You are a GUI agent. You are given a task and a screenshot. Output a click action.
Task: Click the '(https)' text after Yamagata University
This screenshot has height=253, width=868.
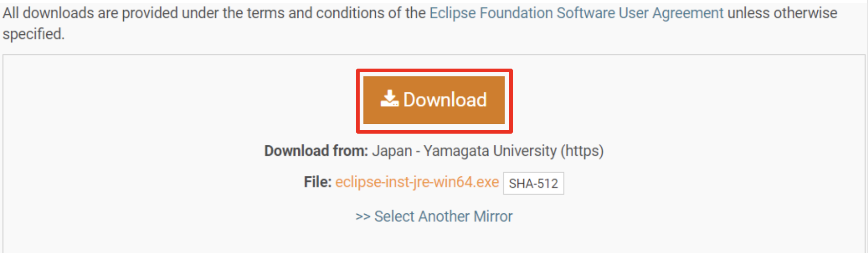pos(582,151)
